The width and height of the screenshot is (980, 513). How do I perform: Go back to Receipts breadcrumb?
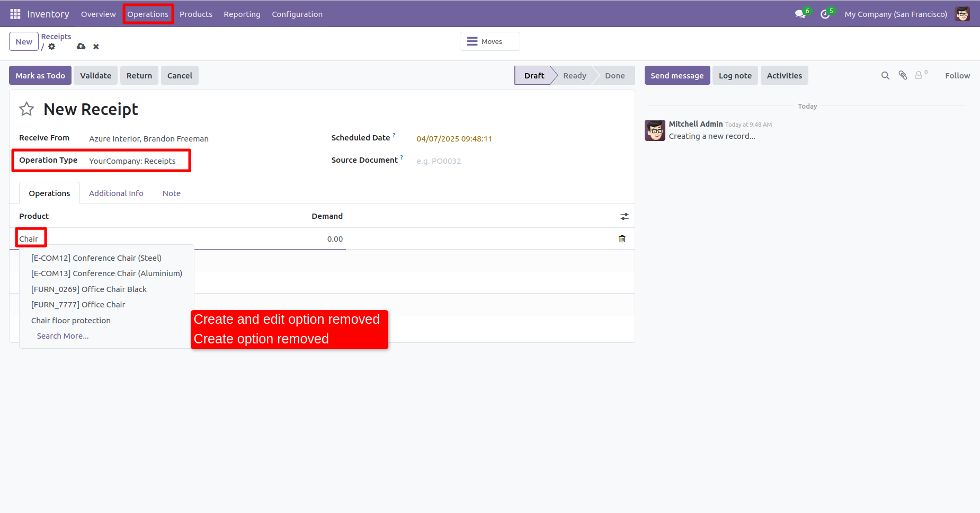point(56,37)
